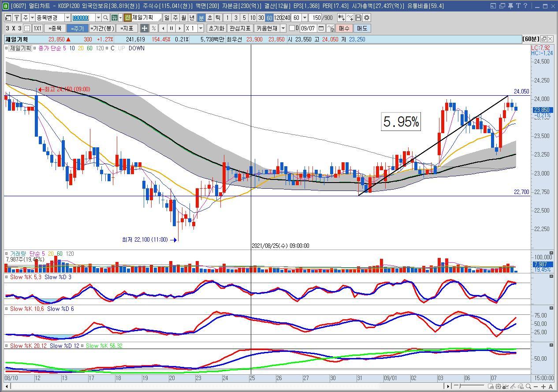Save chart with the floppy disk icon

358,18
